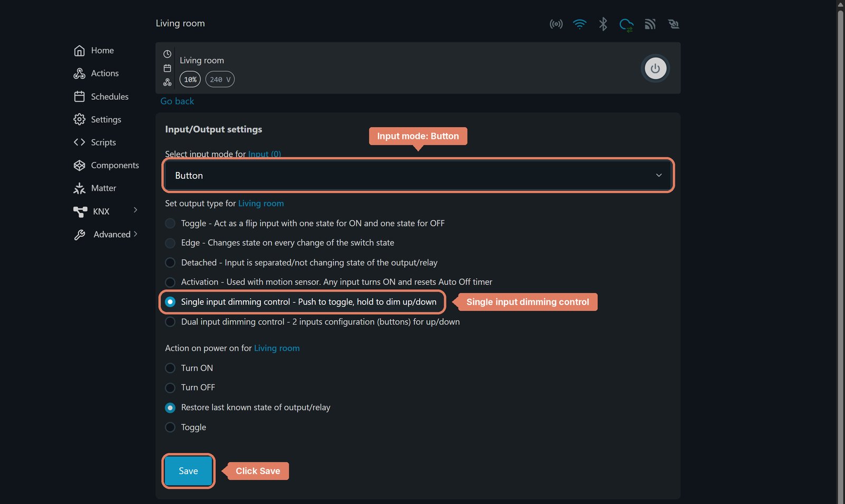Select the Activation motion sensor option
Image resolution: width=845 pixels, height=504 pixels.
coord(170,282)
